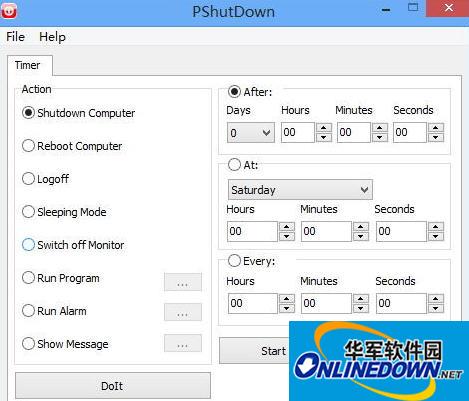Image resolution: width=469 pixels, height=401 pixels.
Task: Click the DoIt button
Action: (113, 386)
